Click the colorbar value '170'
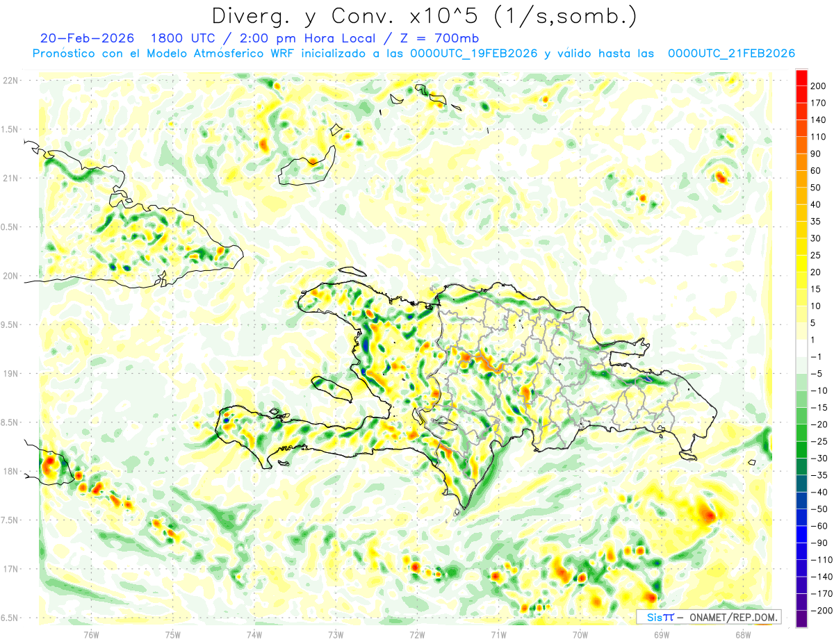Image resolution: width=834 pixels, height=644 pixels. pos(819,103)
